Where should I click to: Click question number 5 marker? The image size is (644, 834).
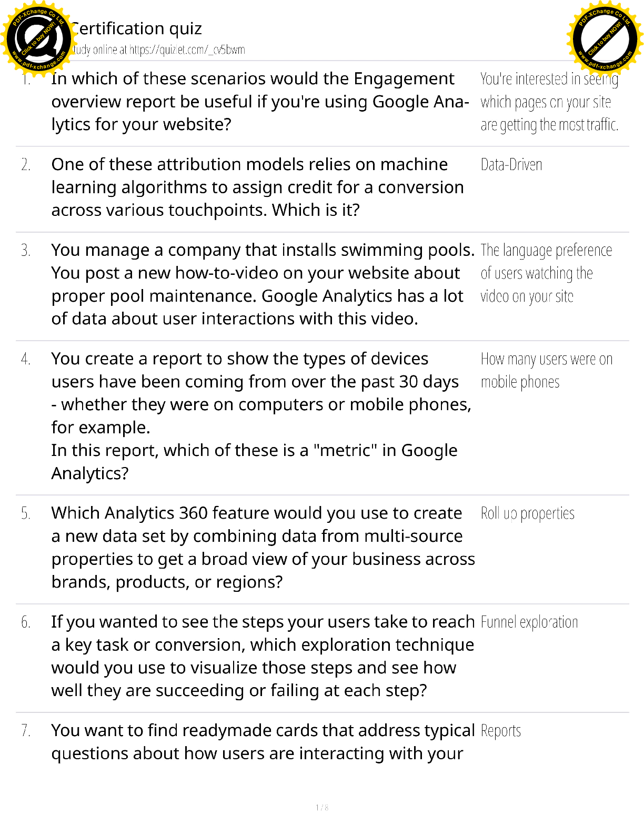26,514
